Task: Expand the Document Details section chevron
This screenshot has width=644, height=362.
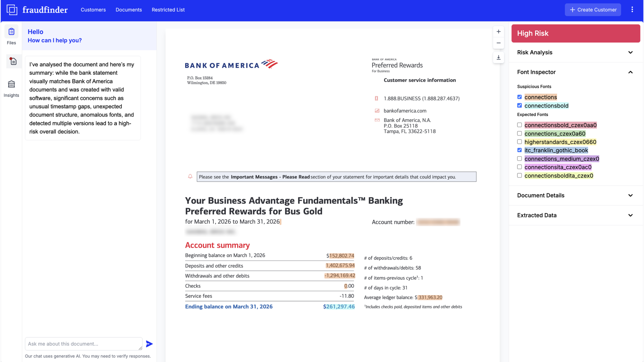Action: [x=630, y=195]
